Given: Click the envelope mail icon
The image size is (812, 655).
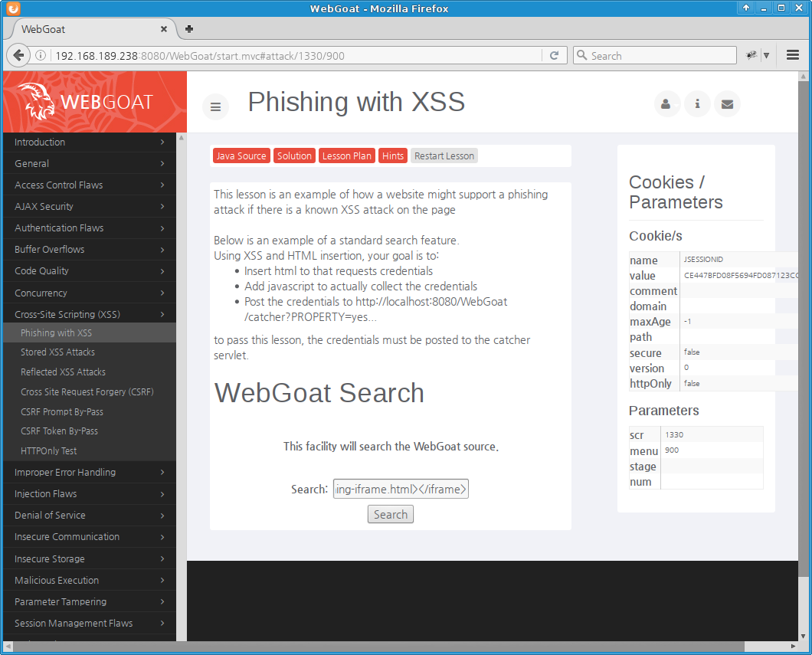Looking at the screenshot, I should pyautogui.click(x=727, y=104).
